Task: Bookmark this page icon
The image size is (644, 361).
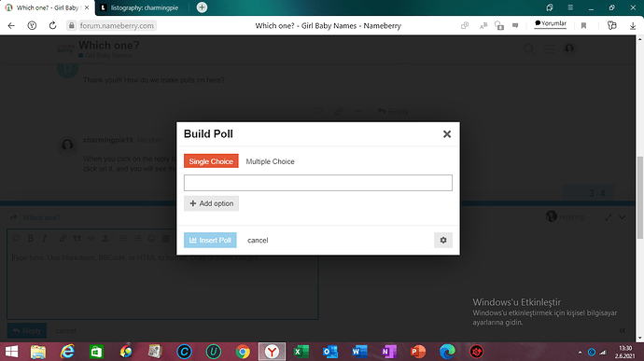Action: pos(583,25)
